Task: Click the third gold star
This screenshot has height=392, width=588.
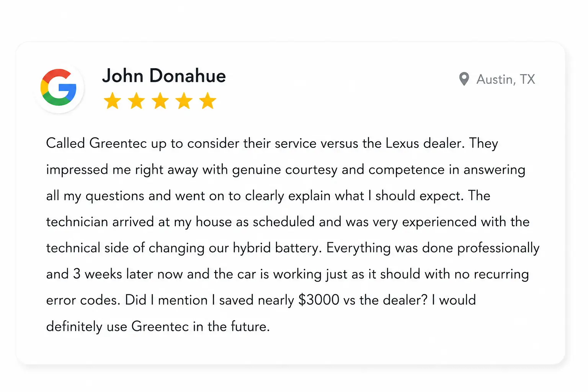Action: tap(160, 101)
